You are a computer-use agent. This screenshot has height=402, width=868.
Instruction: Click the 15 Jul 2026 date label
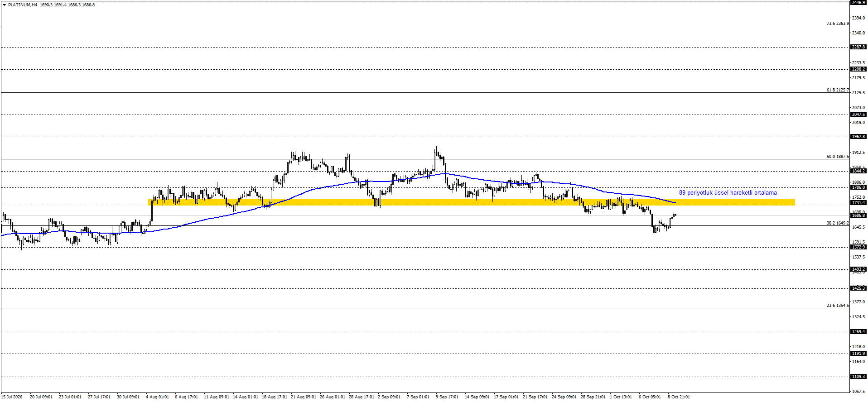click(x=12, y=397)
